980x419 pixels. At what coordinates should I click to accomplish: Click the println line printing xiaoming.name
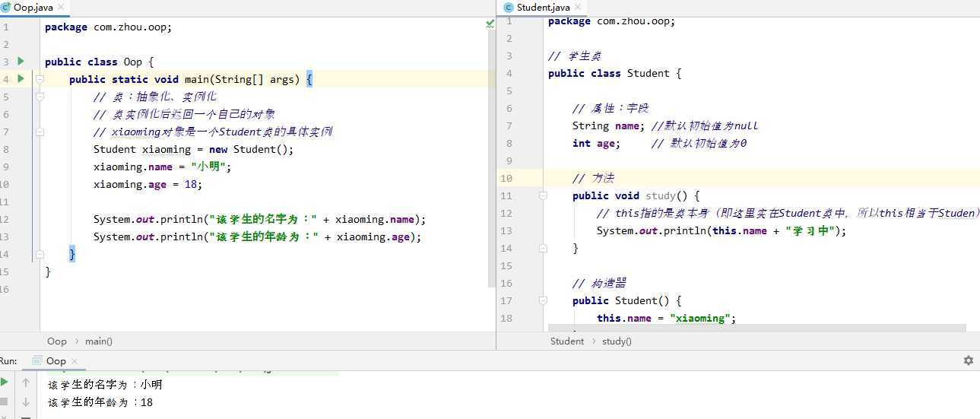[260, 219]
